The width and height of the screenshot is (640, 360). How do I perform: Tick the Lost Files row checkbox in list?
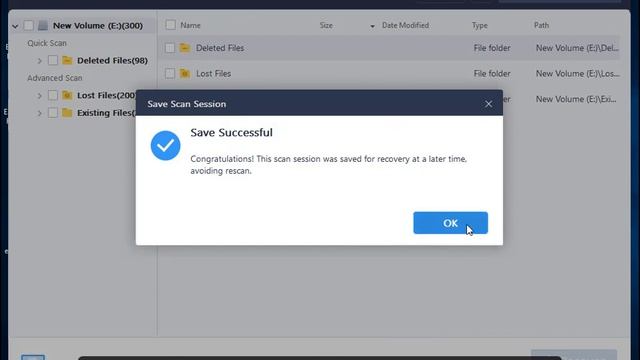170,73
